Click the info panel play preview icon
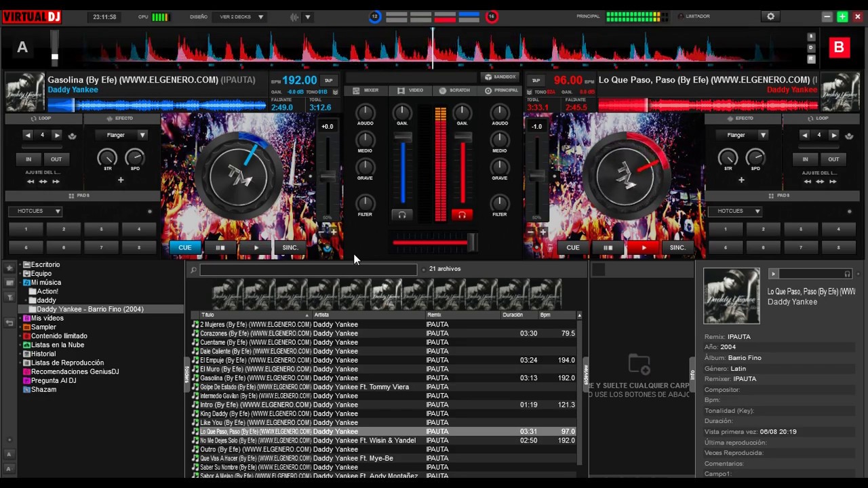This screenshot has height=488, width=868. pos(773,274)
